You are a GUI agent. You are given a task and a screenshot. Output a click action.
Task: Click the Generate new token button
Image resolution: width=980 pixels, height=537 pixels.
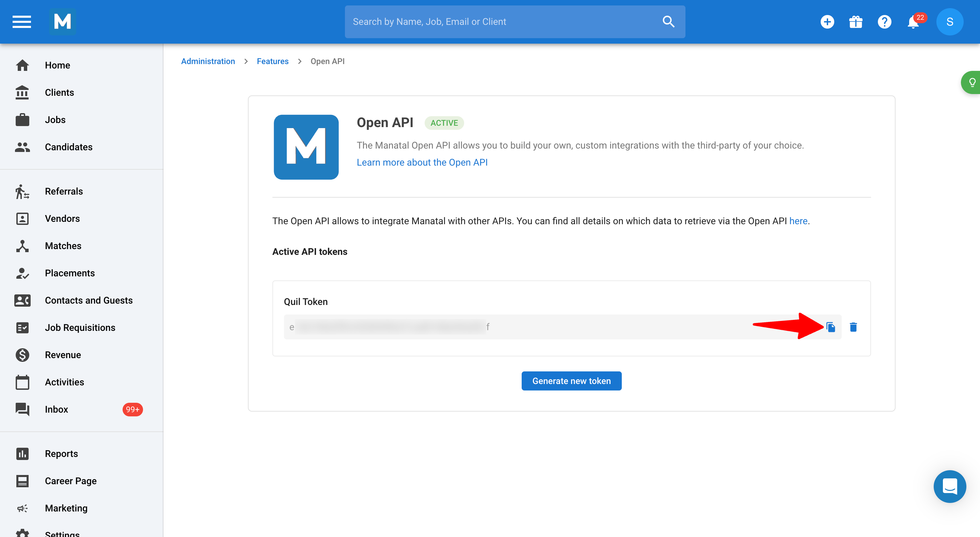point(571,381)
